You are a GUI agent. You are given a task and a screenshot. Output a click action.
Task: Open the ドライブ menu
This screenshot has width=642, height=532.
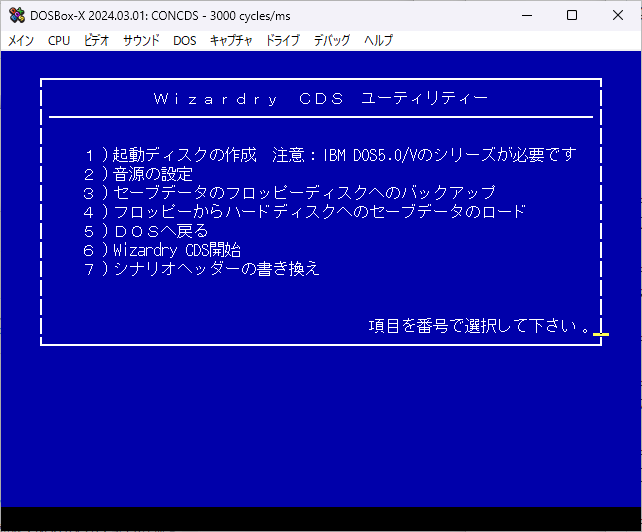[x=283, y=40]
